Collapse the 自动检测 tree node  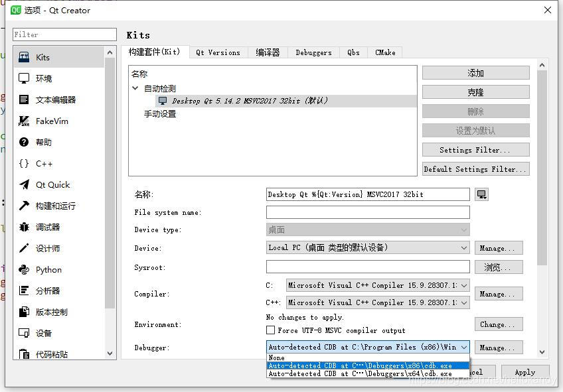(x=135, y=88)
